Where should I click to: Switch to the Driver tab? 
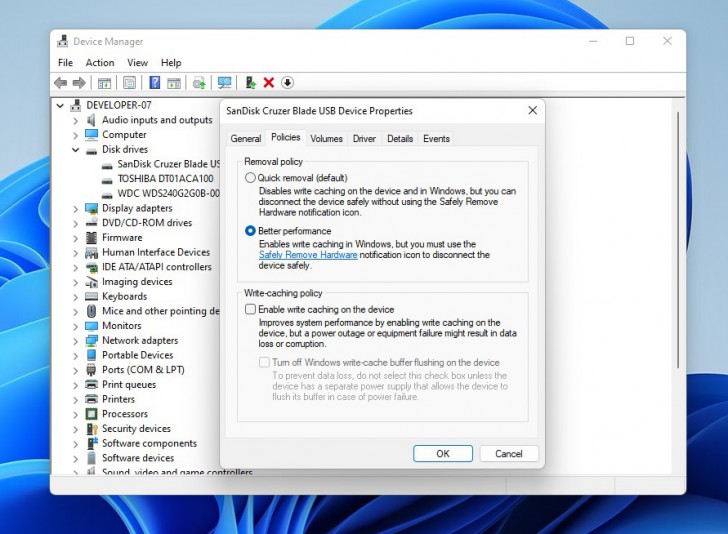tap(364, 139)
